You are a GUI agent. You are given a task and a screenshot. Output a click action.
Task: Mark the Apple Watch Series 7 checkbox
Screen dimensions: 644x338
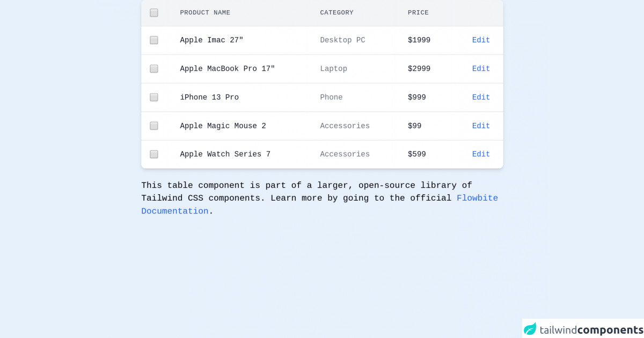point(154,155)
